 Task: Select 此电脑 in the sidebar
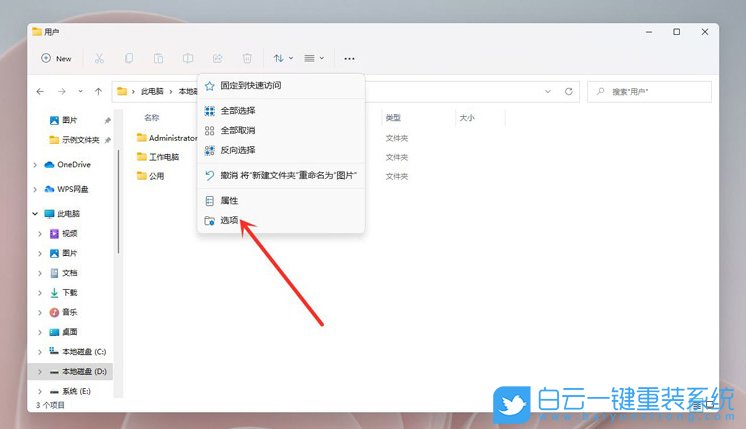point(69,214)
